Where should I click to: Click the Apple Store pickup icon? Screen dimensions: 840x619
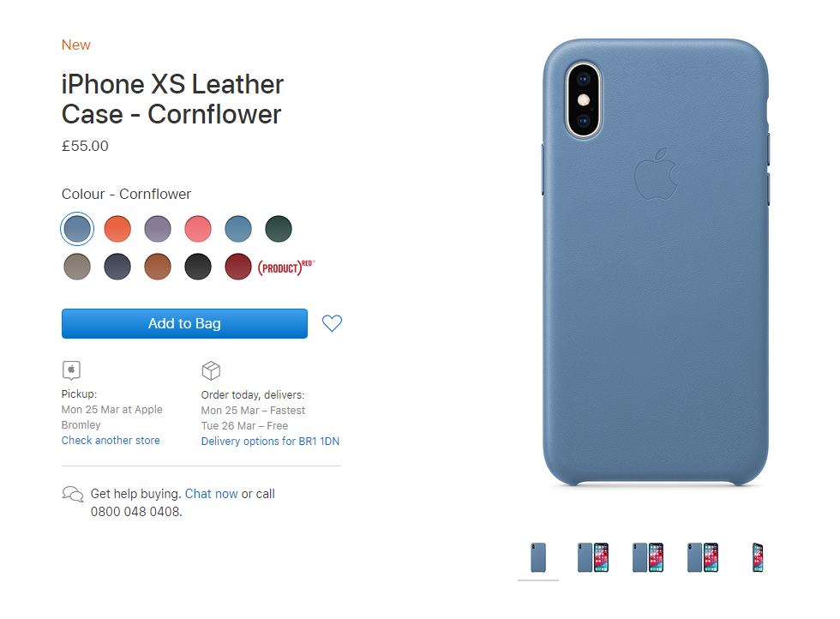tap(71, 370)
